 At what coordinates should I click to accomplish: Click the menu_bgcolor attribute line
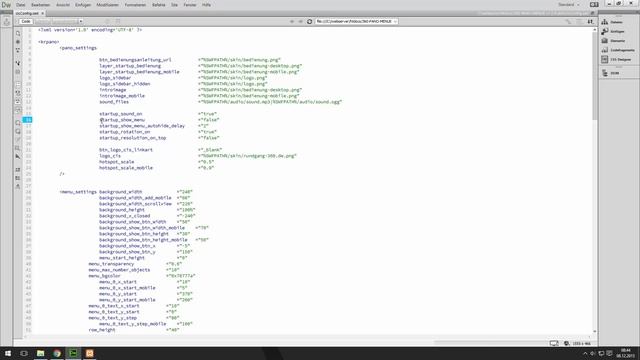[x=142, y=276]
